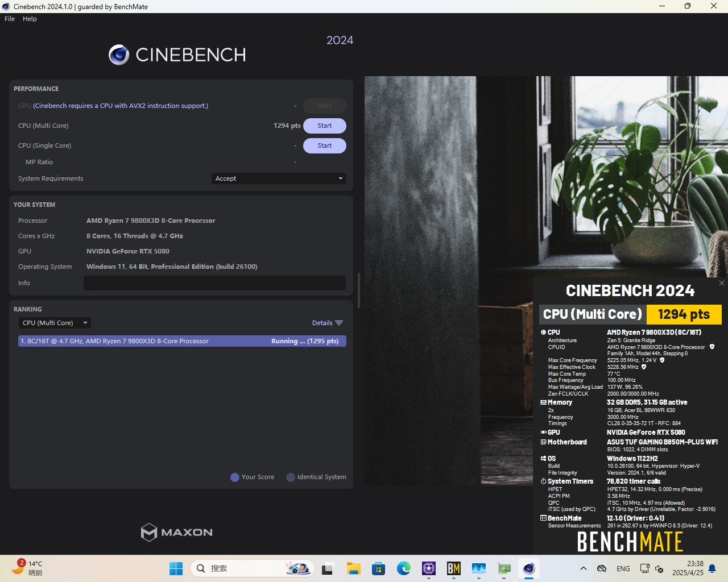Open the File menu
The width and height of the screenshot is (728, 582).
[x=10, y=19]
